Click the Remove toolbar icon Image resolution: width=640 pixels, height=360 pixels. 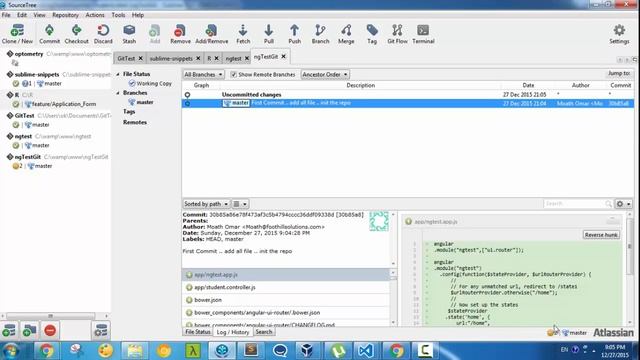coord(180,34)
